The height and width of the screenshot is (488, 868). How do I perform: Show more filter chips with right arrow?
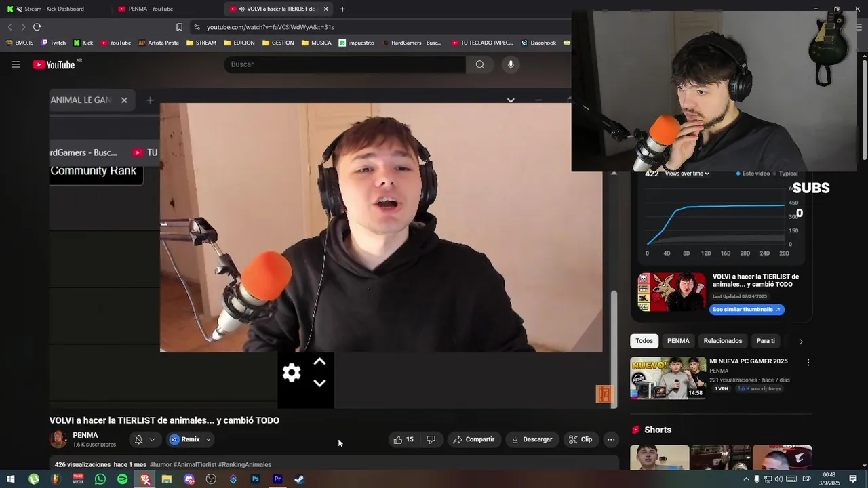(x=800, y=341)
